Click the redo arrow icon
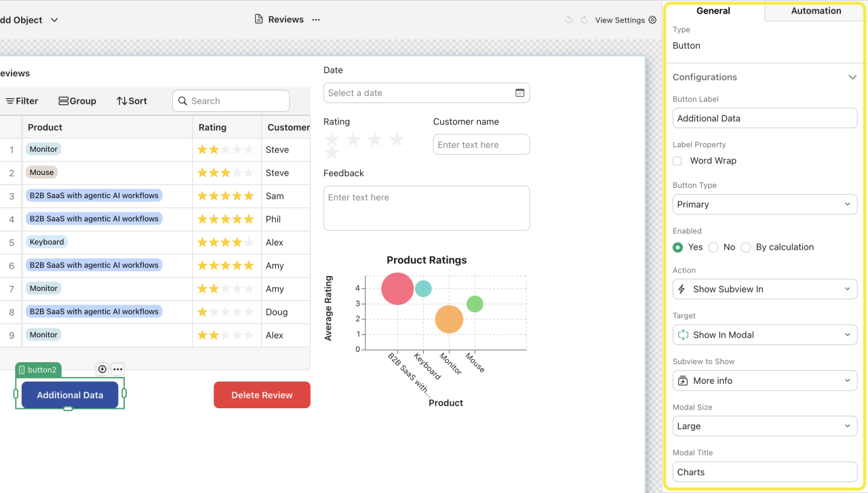The image size is (868, 493). point(584,20)
